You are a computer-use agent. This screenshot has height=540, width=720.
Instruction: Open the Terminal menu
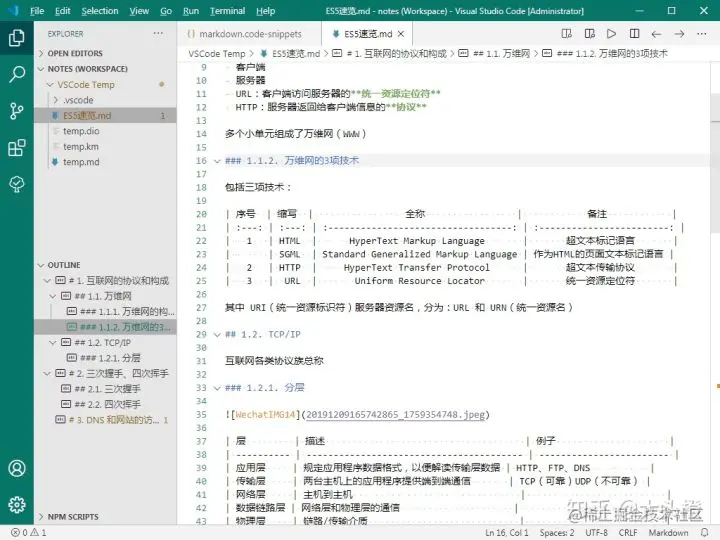[x=227, y=11]
